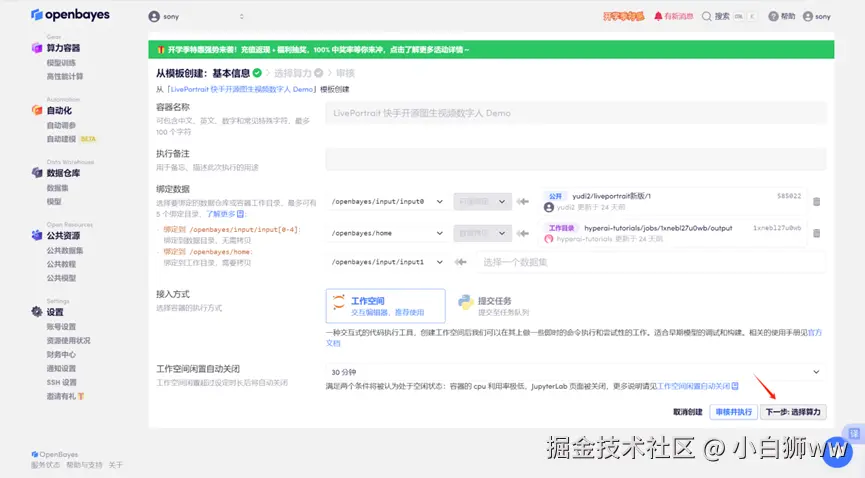The height and width of the screenshot is (478, 865).
Task: Go to 模型训练 in sidebar
Action: [x=61, y=63]
